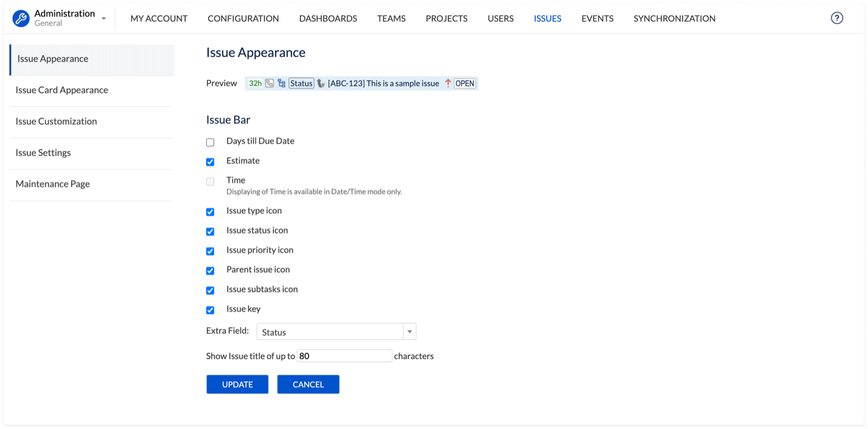Disable the Issue key checkbox
This screenshot has width=868, height=429.
(x=210, y=310)
